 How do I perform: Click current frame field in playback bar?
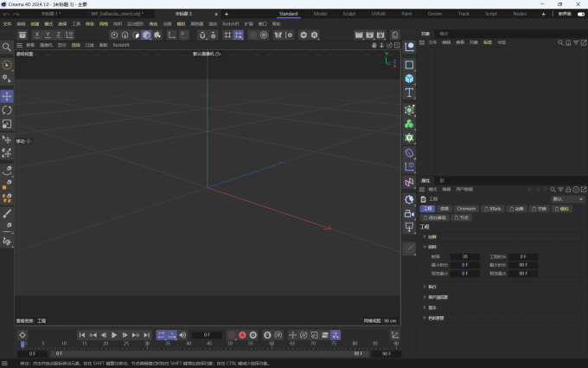click(x=207, y=334)
